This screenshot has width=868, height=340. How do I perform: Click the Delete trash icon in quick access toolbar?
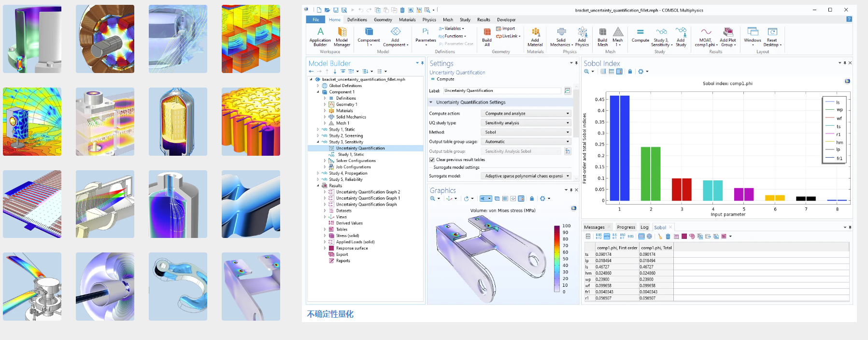[402, 10]
